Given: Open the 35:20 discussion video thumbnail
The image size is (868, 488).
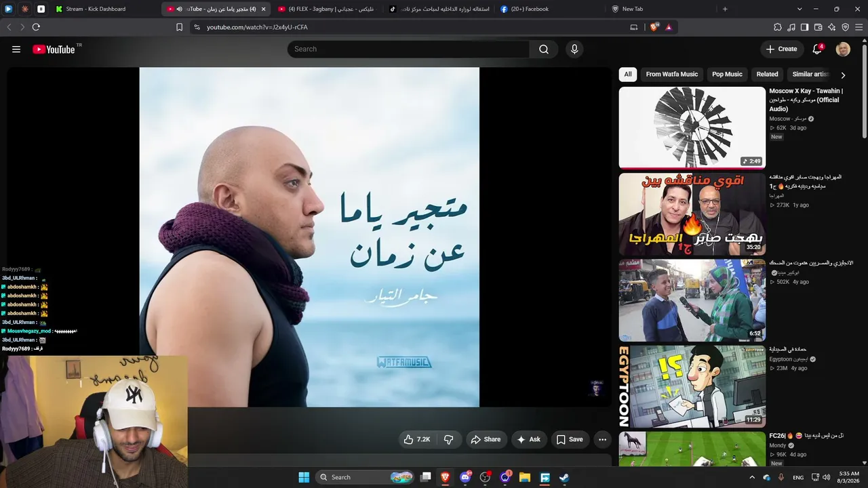Looking at the screenshot, I should click(x=692, y=214).
